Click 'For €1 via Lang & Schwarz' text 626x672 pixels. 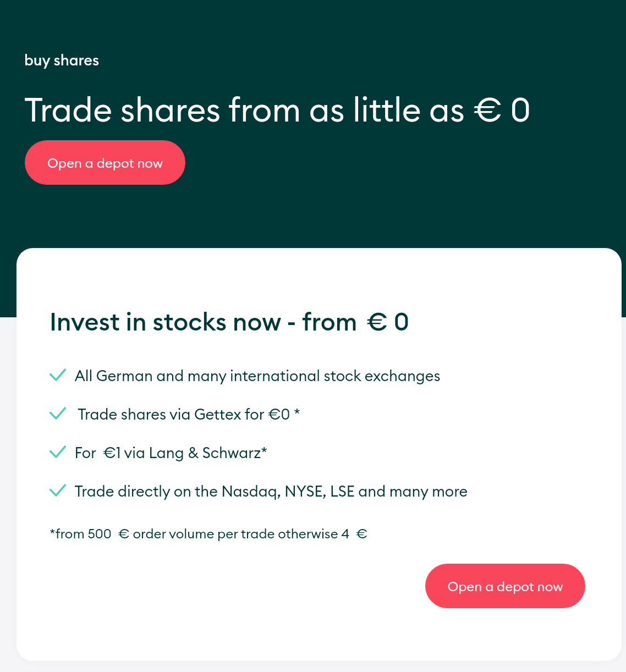pyautogui.click(x=168, y=453)
